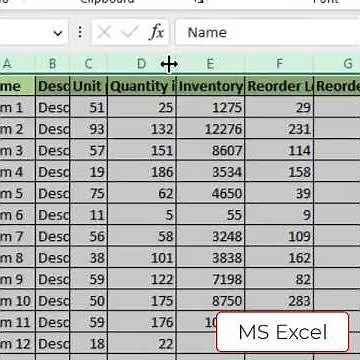Screen dimensions: 360x360
Task: Select unit cell with value 38
Action: pos(88,258)
